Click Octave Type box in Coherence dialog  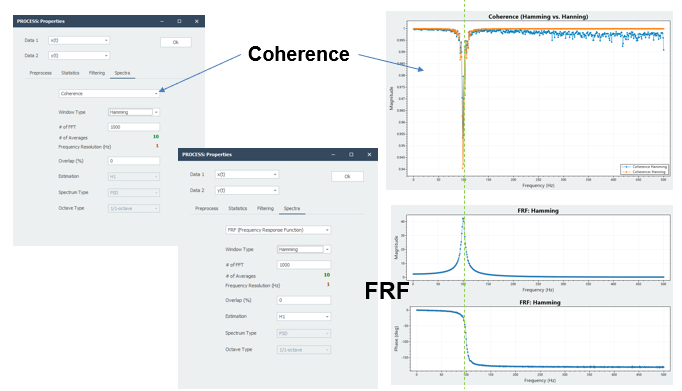[134, 208]
